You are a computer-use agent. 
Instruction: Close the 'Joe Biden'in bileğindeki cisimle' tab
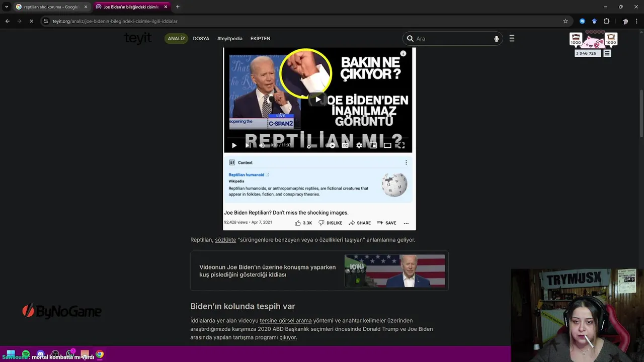click(x=166, y=7)
